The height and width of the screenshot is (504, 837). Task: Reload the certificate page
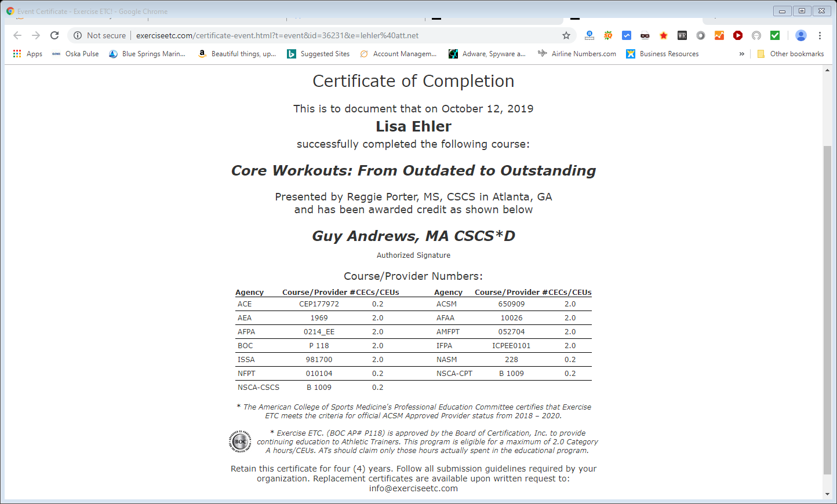click(x=54, y=35)
